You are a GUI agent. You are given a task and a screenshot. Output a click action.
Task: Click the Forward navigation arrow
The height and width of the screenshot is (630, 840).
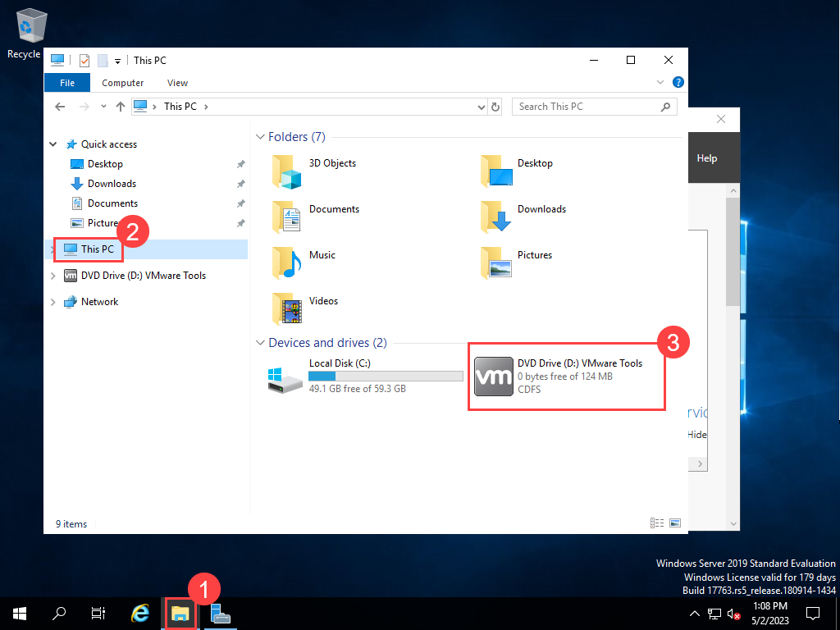click(x=84, y=107)
